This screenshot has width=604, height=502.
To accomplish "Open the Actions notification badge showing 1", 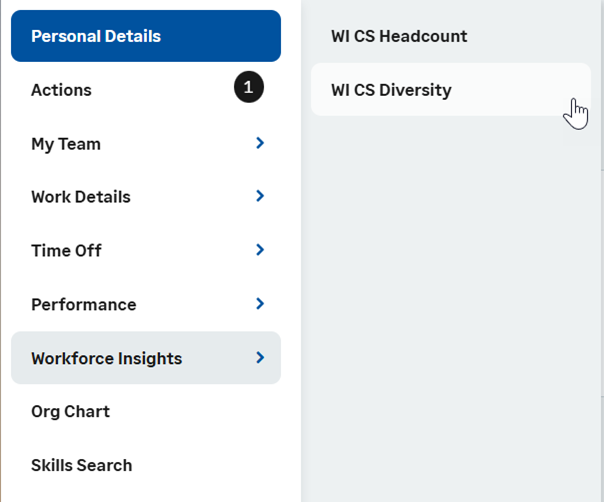I will point(249,89).
